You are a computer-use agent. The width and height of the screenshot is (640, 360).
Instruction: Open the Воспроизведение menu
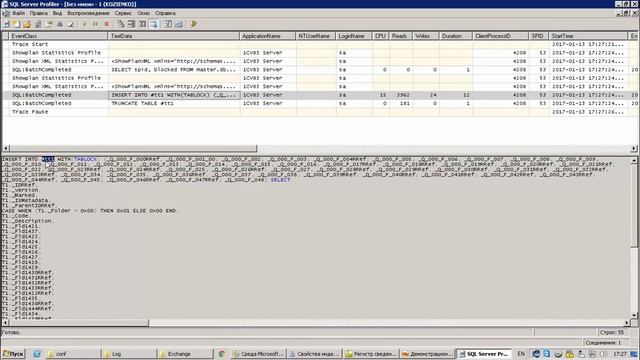(x=88, y=13)
